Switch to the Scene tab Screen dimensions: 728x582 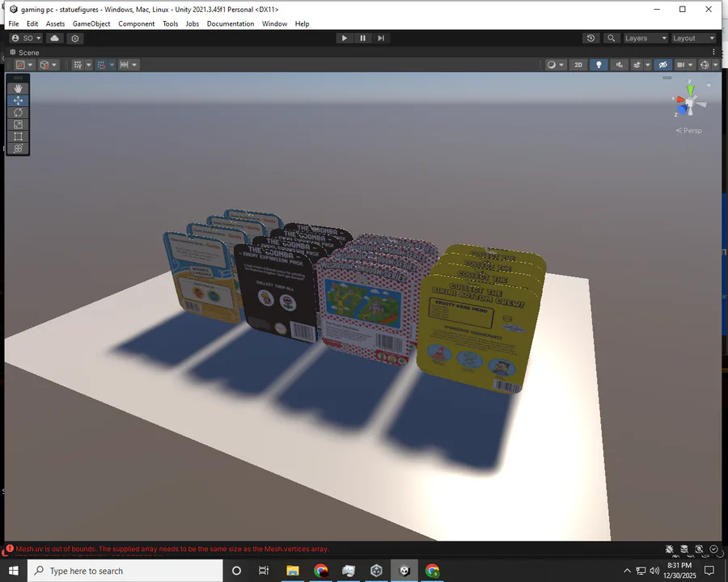[x=24, y=52]
